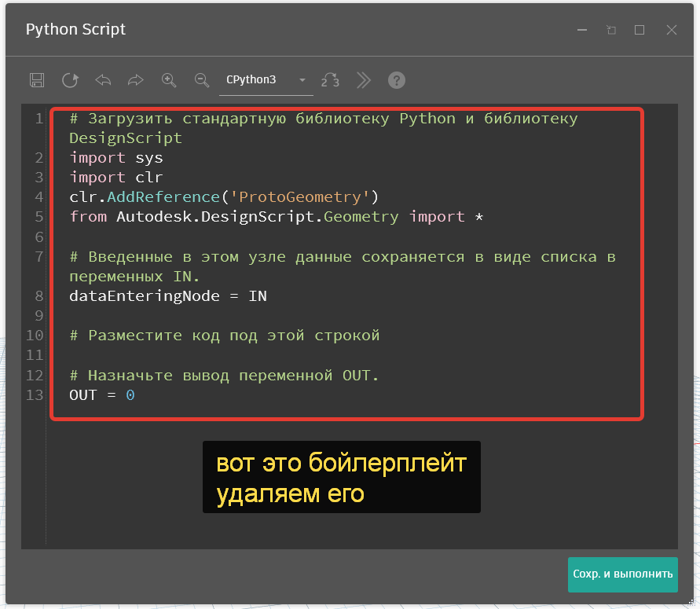The width and height of the screenshot is (700, 609).
Task: Open the help question mark icon
Action: (397, 80)
